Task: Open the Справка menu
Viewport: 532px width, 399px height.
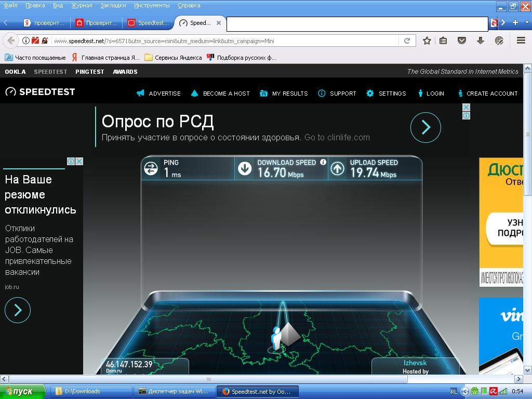Action: point(189,5)
